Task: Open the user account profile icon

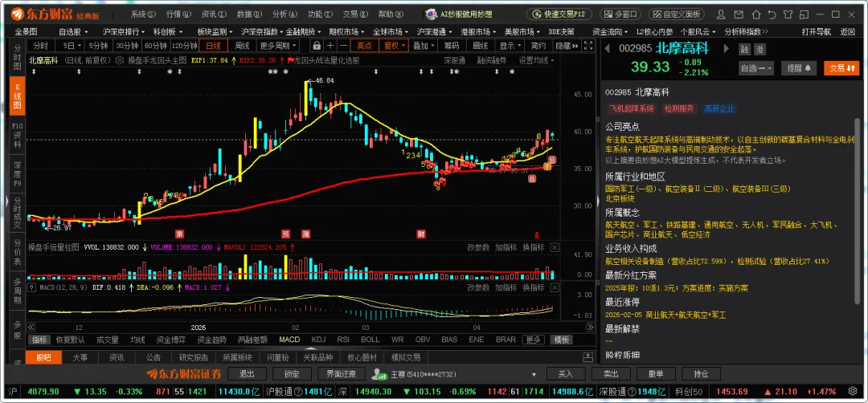Action: click(x=722, y=14)
